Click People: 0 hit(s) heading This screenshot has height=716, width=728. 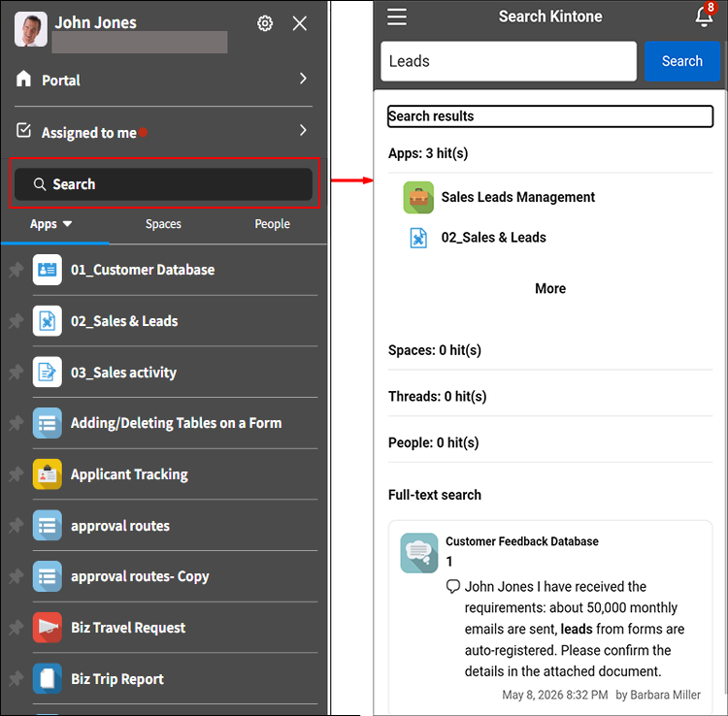click(x=433, y=442)
